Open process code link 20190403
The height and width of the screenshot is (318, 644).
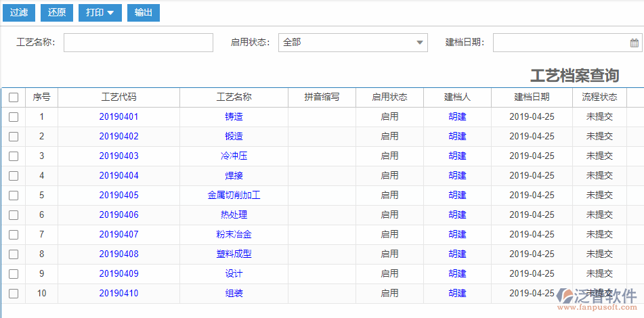[x=119, y=156]
